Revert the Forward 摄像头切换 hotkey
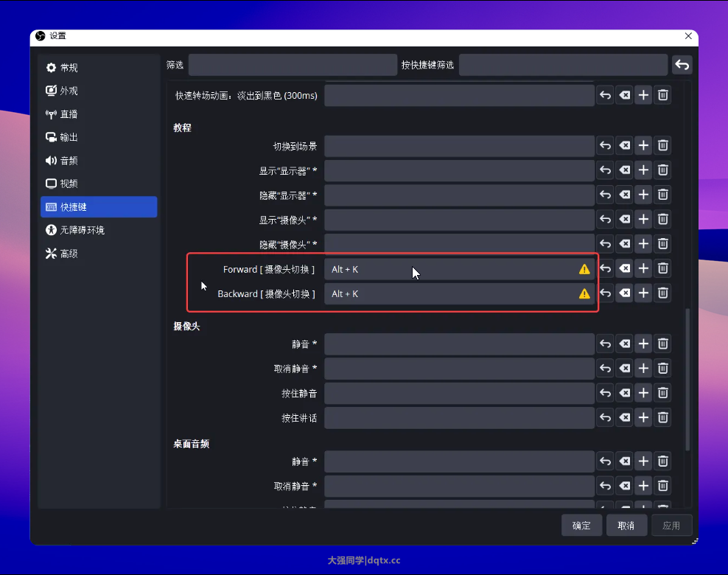Screen dimensions: 728x575 pos(605,269)
